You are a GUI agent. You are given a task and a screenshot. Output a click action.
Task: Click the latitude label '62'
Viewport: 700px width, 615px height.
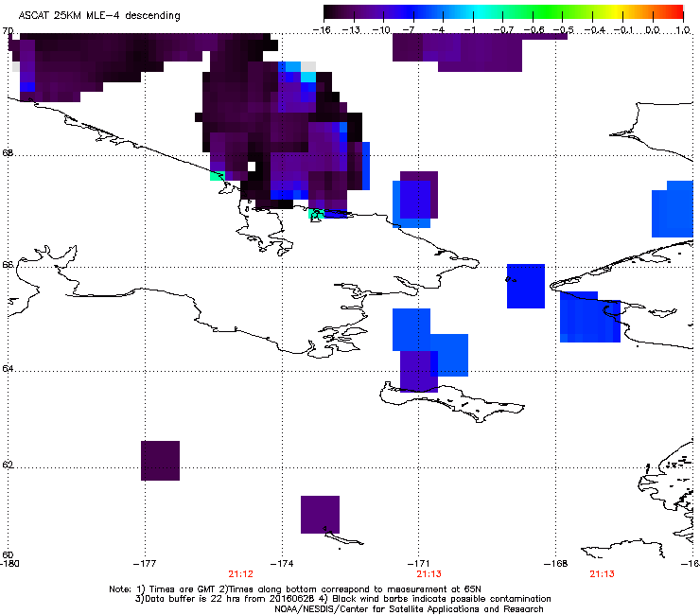tap(8, 465)
